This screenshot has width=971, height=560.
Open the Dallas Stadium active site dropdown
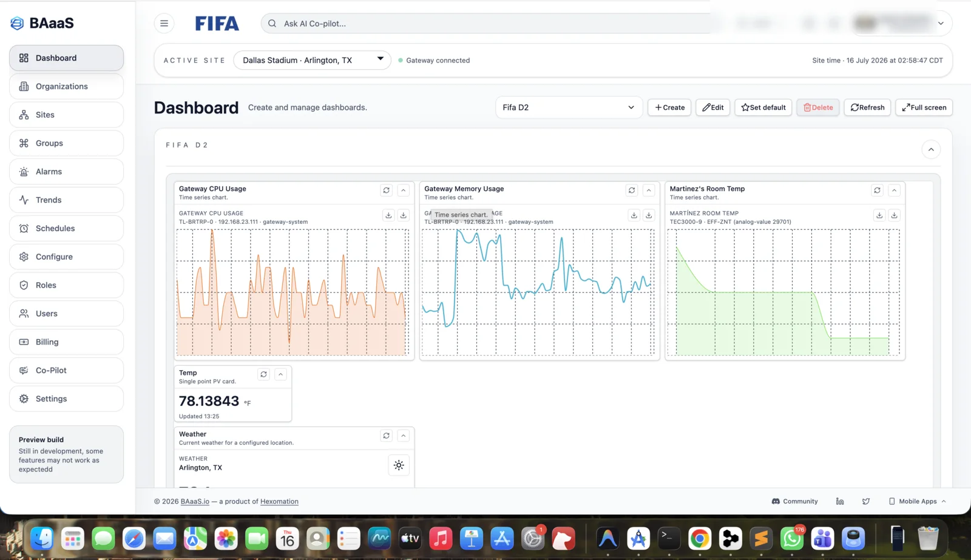(312, 60)
